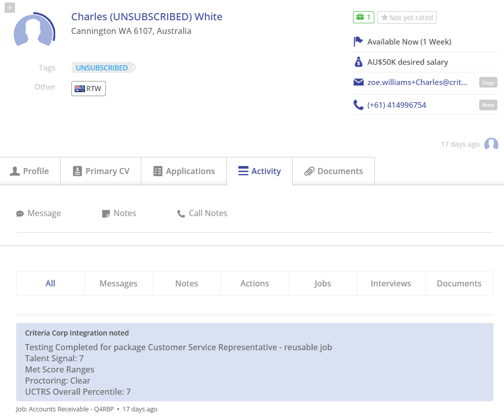Screen dimensions: 504x420
Task: Click the RTW flag badge
Action: click(89, 89)
